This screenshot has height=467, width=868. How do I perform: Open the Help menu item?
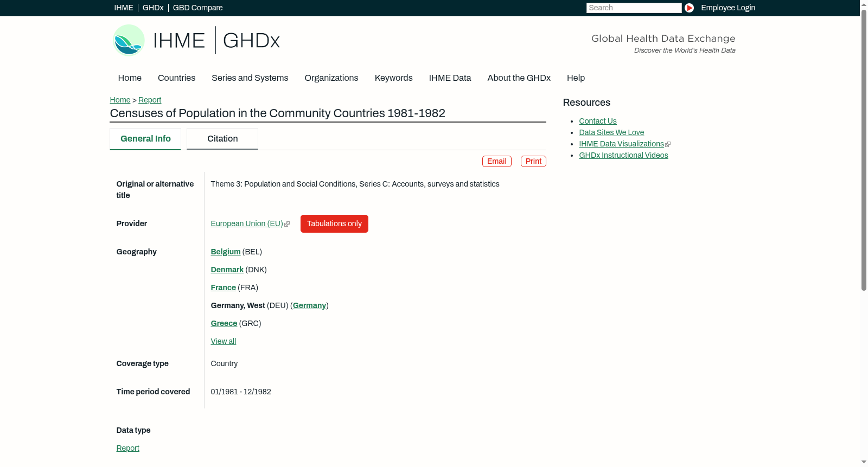pyautogui.click(x=576, y=78)
